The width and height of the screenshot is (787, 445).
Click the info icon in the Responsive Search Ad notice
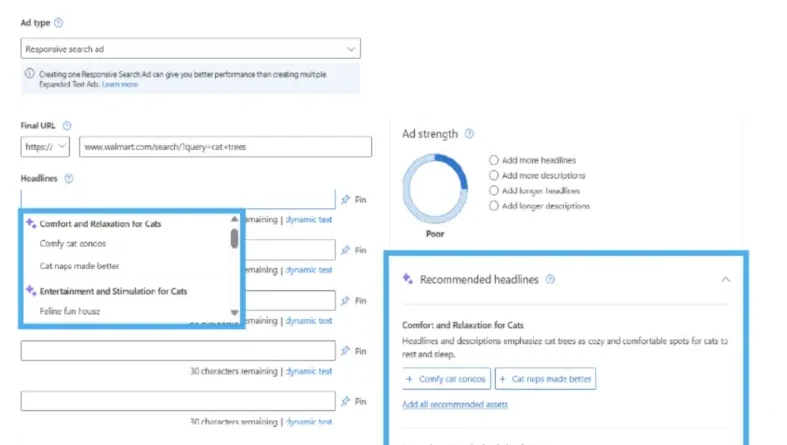[x=30, y=74]
